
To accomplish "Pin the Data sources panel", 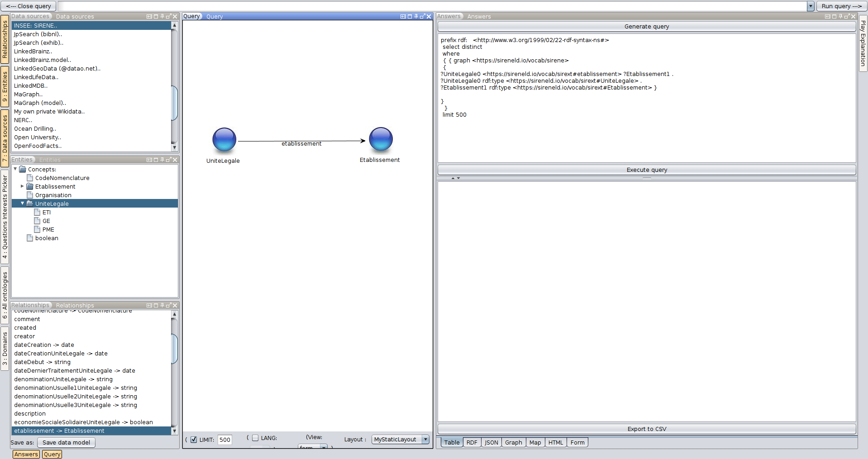I will (162, 16).
